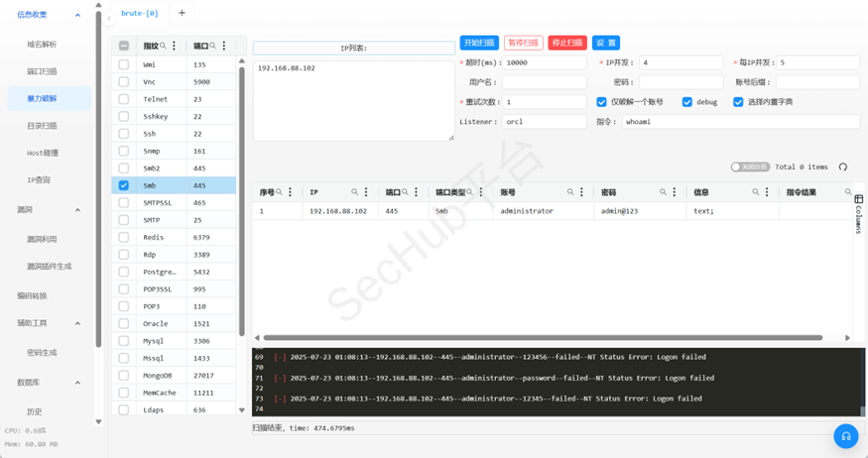Image resolution: width=868 pixels, height=458 pixels.
Task: Open 端口扫描 in the sidebar menu
Action: tap(42, 71)
